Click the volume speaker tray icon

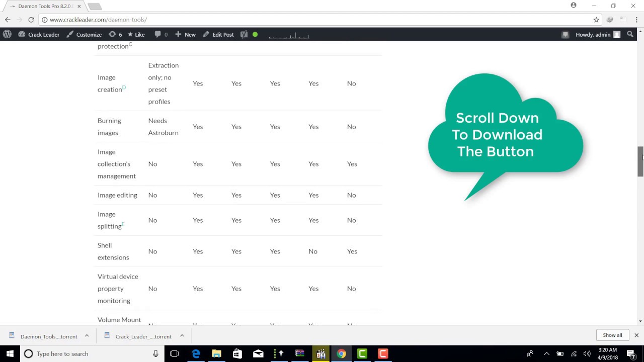[x=587, y=354]
